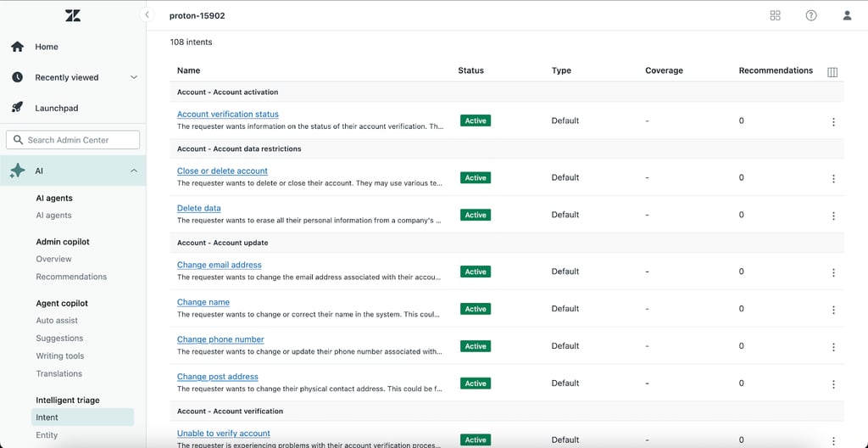The height and width of the screenshot is (448, 868).
Task: Open options menu for Change phone number
Action: coord(833,346)
